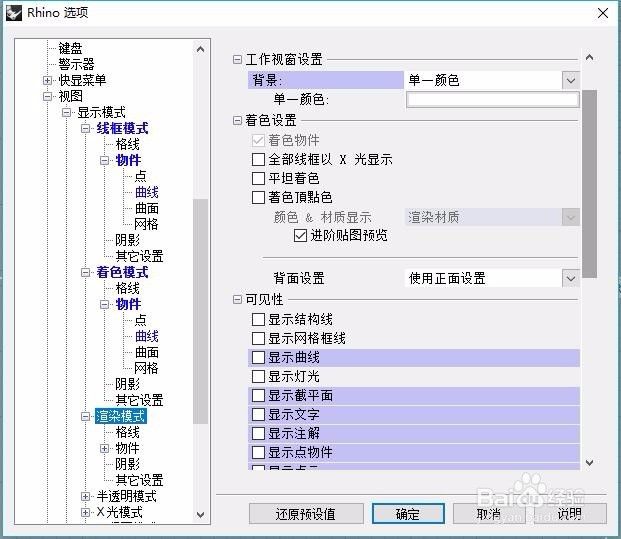The width and height of the screenshot is (621, 539).
Task: Open the 背面设置 dropdown
Action: click(570, 278)
